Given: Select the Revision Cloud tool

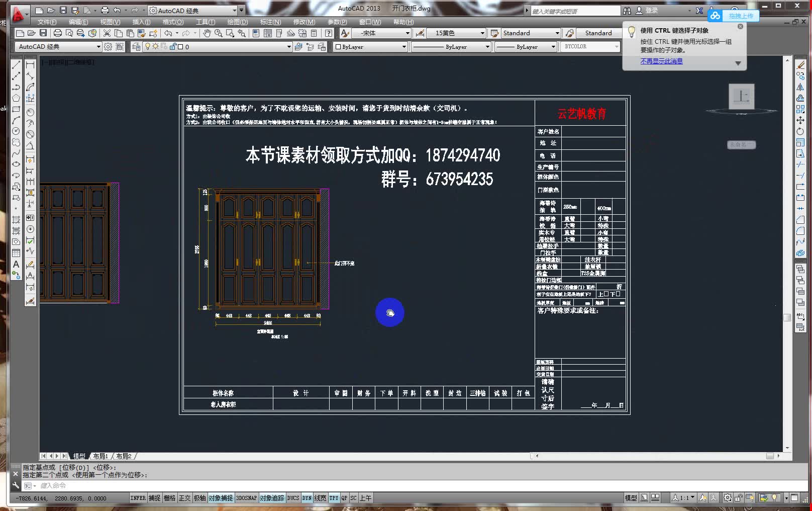Looking at the screenshot, I should point(16,143).
